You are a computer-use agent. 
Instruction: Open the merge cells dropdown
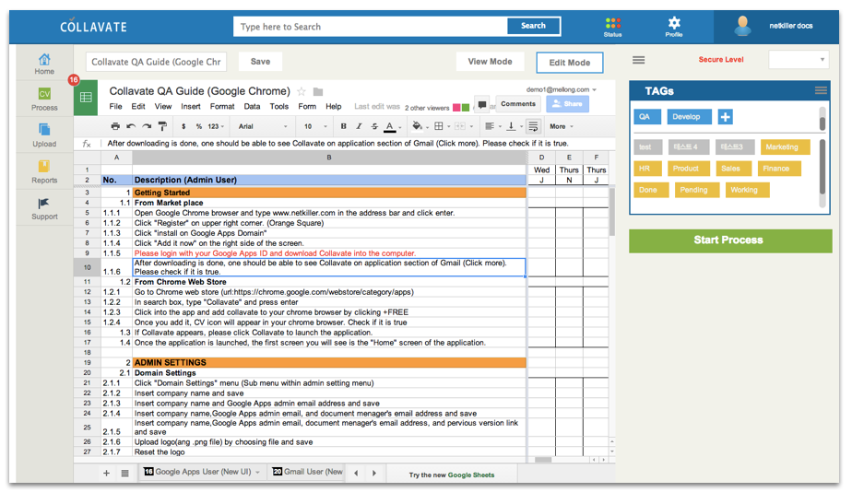click(x=464, y=126)
